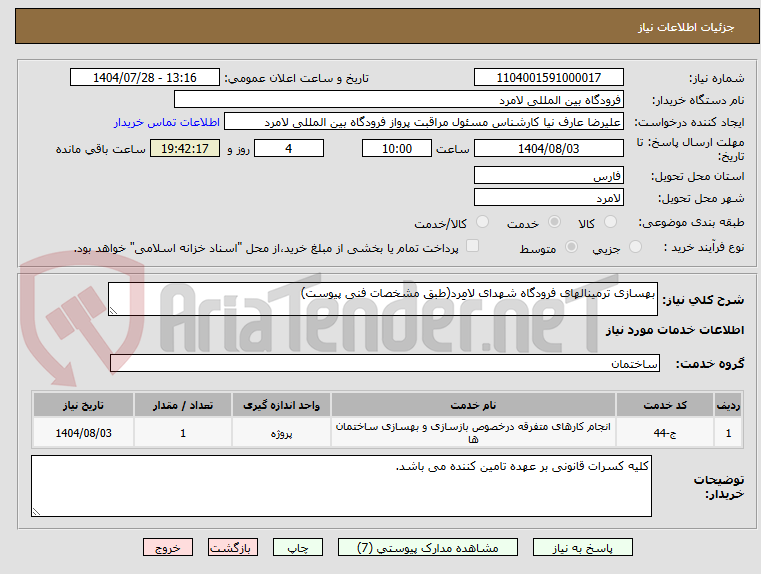The width and height of the screenshot is (761, 574).
Task: Select the کالا/خدمت radio button
Action: coord(482,222)
